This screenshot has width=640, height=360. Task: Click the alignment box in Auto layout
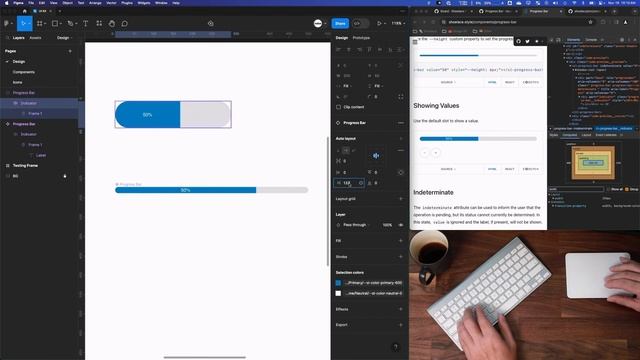tap(376, 155)
